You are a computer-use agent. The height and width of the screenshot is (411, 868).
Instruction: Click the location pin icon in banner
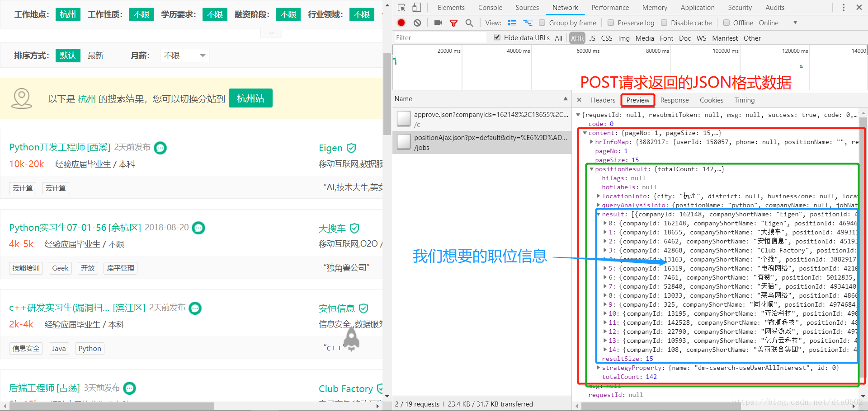(22, 98)
